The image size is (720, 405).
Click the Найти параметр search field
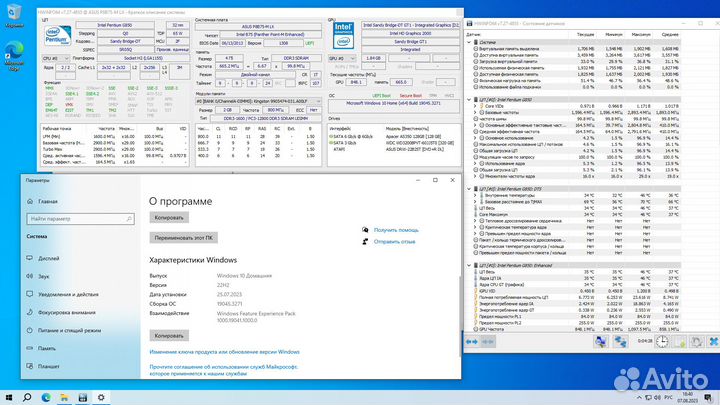pyautogui.click(x=80, y=219)
